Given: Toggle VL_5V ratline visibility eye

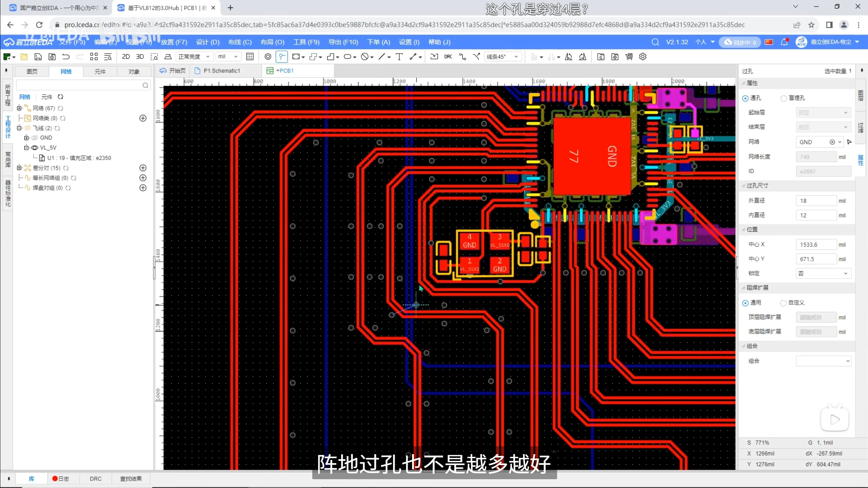Looking at the screenshot, I should pos(35,148).
